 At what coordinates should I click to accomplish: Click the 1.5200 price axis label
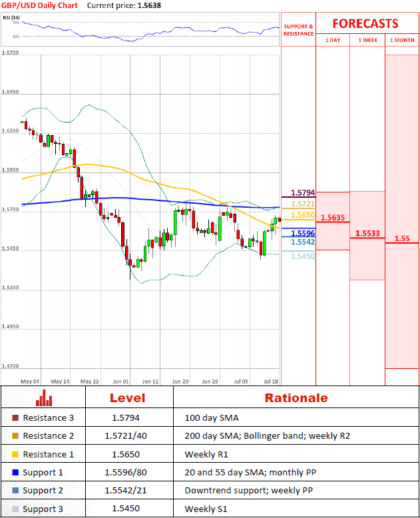pyautogui.click(x=10, y=288)
